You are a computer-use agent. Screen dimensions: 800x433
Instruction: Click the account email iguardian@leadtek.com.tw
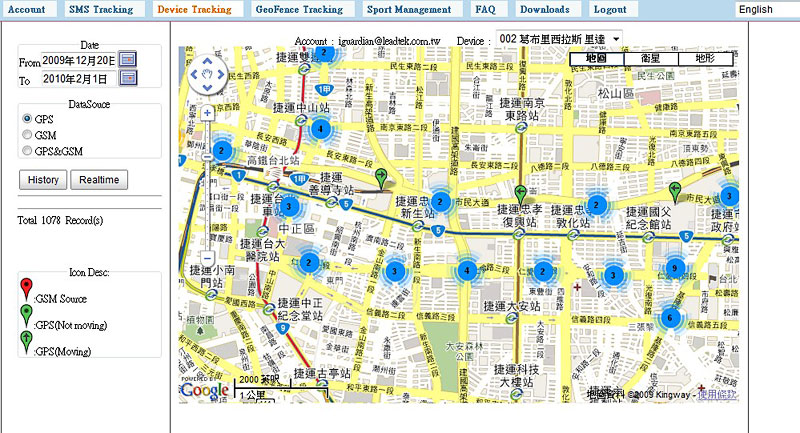(x=389, y=41)
